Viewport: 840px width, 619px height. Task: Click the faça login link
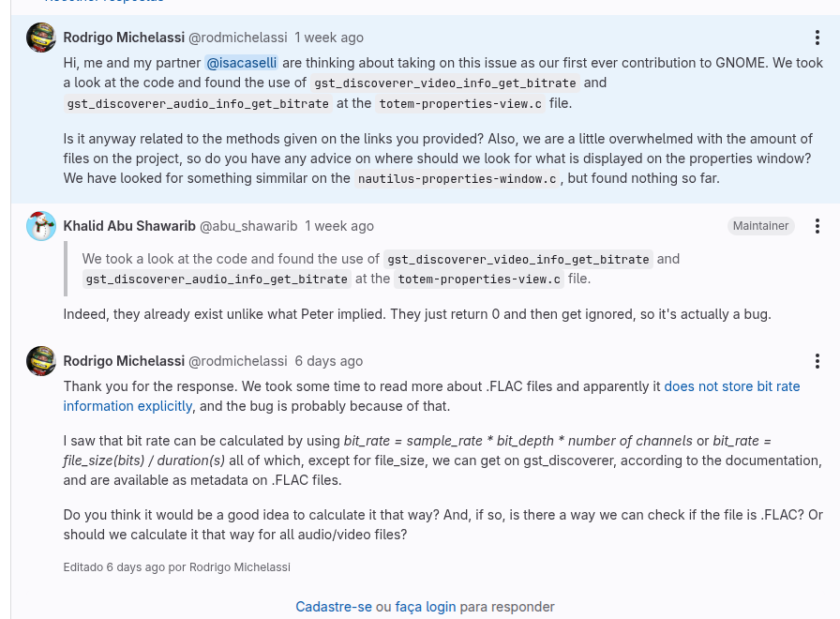coord(426,607)
